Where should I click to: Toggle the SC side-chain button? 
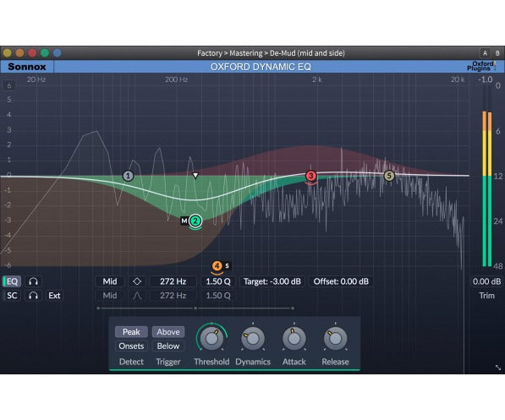click(12, 296)
